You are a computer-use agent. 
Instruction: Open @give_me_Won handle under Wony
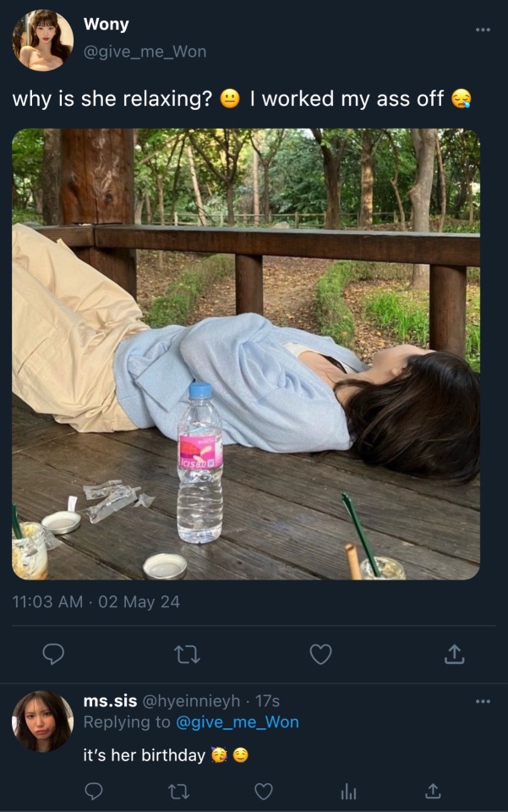[x=145, y=52]
